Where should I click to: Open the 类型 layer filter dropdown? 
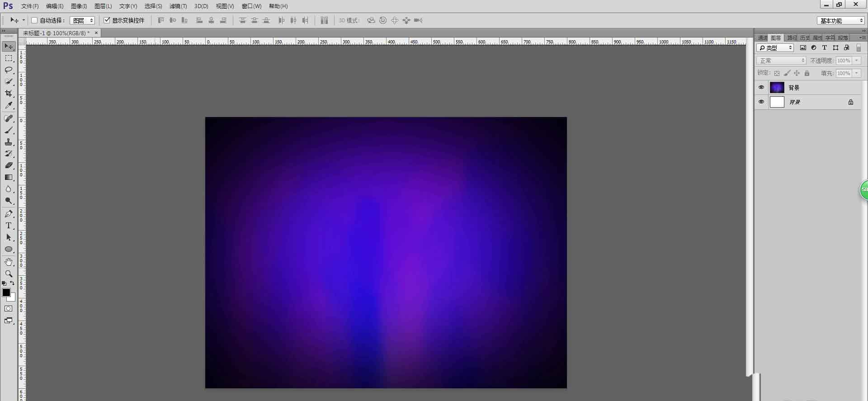[775, 47]
